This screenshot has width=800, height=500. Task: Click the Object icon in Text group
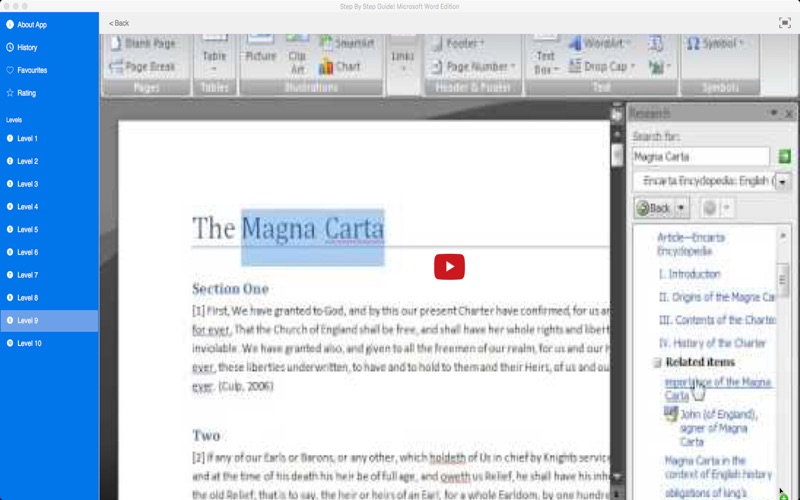[657, 67]
